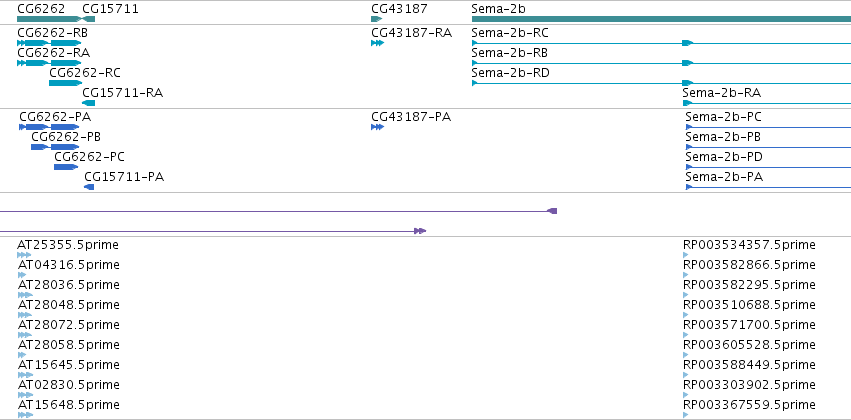The height and width of the screenshot is (420, 851).
Task: Click the CG43187-PA protein label
Action: [x=411, y=117]
